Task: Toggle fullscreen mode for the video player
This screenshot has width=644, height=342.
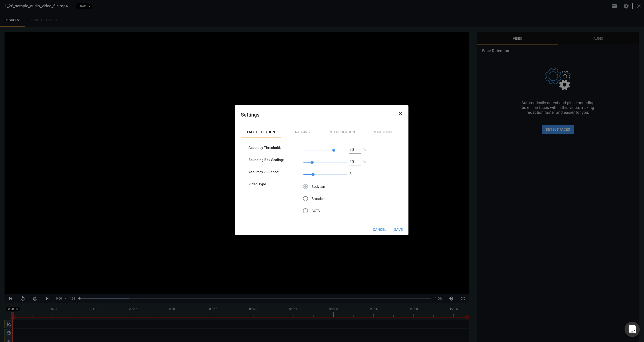Action: [x=463, y=299]
